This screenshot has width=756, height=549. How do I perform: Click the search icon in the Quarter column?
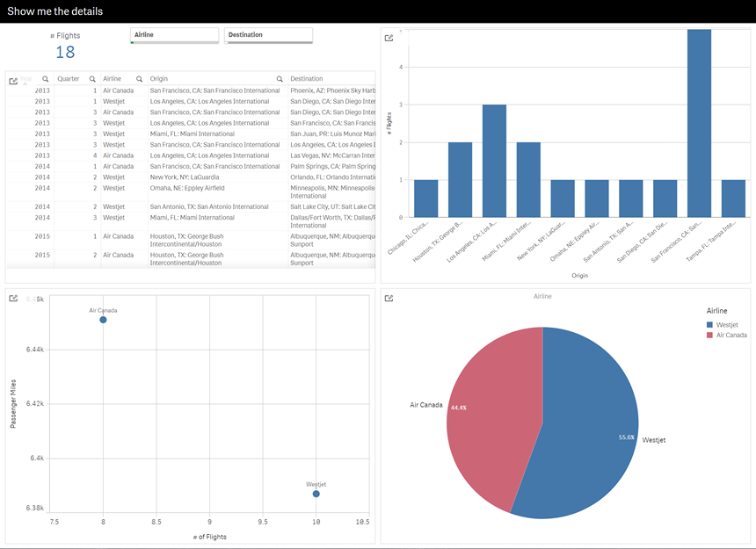click(91, 78)
